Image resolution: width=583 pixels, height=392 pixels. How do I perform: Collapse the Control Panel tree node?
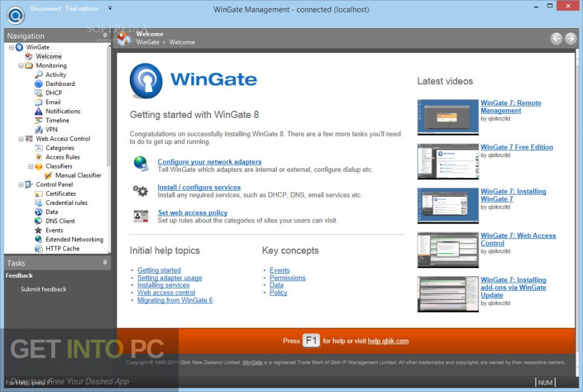(21, 185)
